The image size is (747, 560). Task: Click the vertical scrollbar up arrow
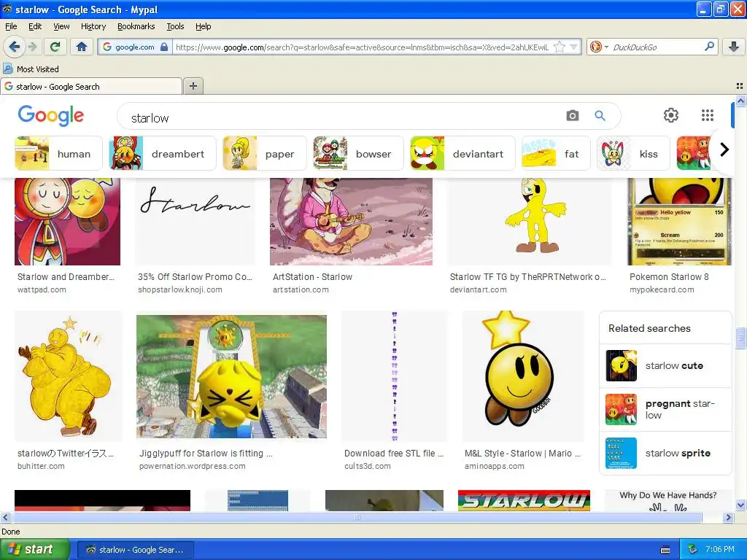coord(740,101)
